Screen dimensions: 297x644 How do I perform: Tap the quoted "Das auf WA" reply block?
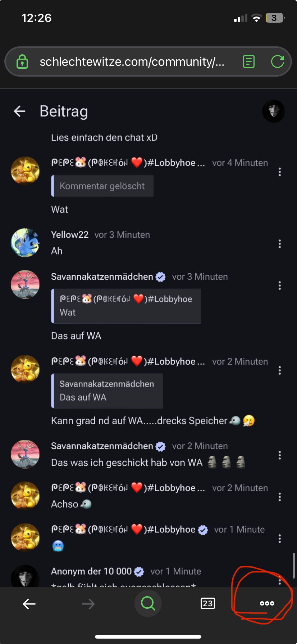(107, 391)
